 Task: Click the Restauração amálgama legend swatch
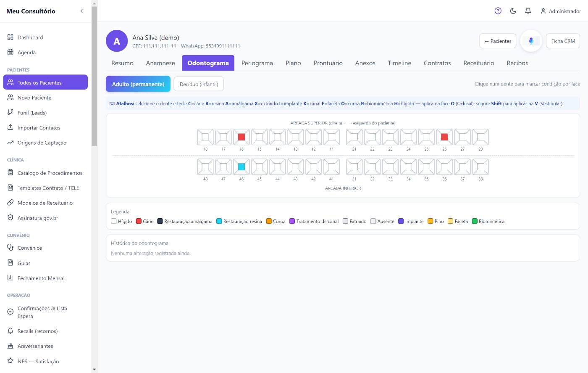click(x=160, y=221)
